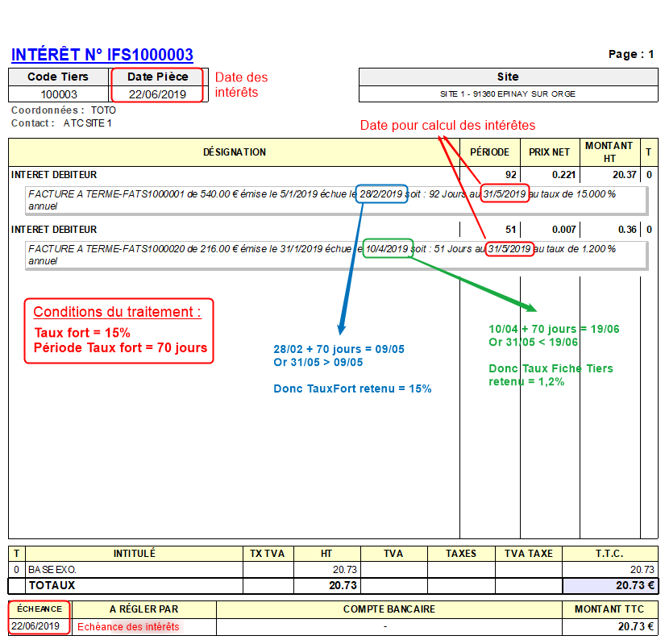
Task: Select the Code Tiers value 100003
Action: coord(59,94)
